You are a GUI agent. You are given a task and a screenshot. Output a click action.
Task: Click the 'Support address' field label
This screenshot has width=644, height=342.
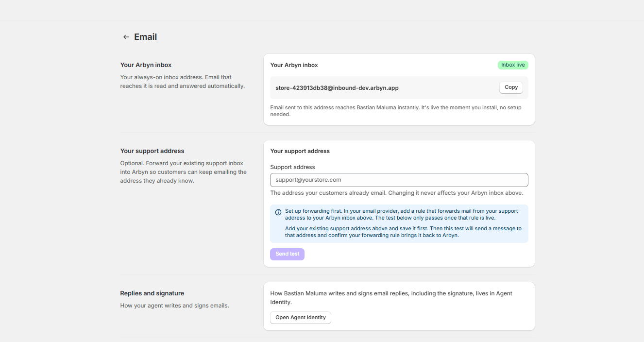[x=292, y=167]
